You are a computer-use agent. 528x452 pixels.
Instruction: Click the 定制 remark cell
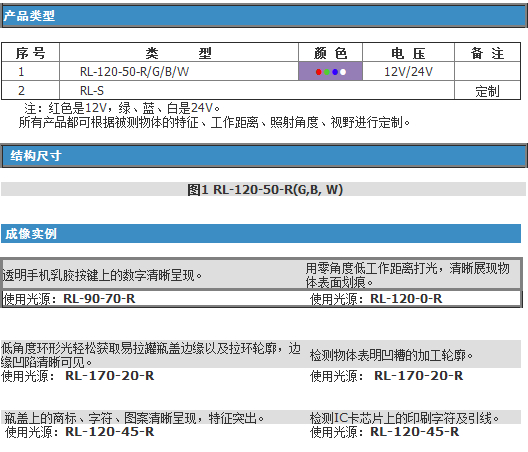(x=487, y=91)
